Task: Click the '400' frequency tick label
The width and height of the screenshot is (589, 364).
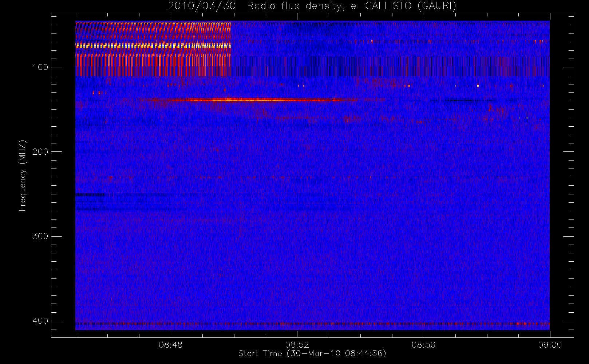Action: [40, 321]
